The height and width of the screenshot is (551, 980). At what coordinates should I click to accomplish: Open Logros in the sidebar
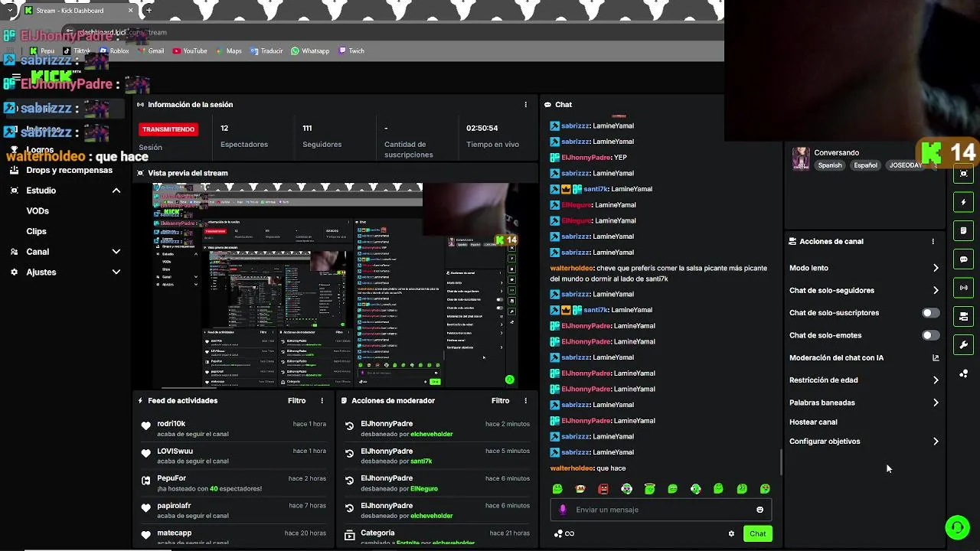40,150
